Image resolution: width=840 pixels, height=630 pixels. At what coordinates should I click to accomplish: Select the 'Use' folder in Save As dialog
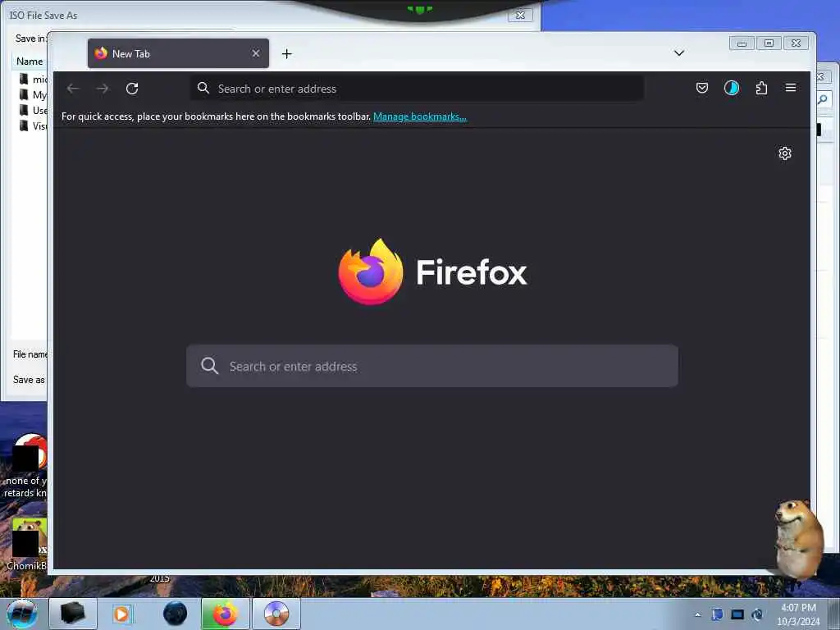coord(34,111)
